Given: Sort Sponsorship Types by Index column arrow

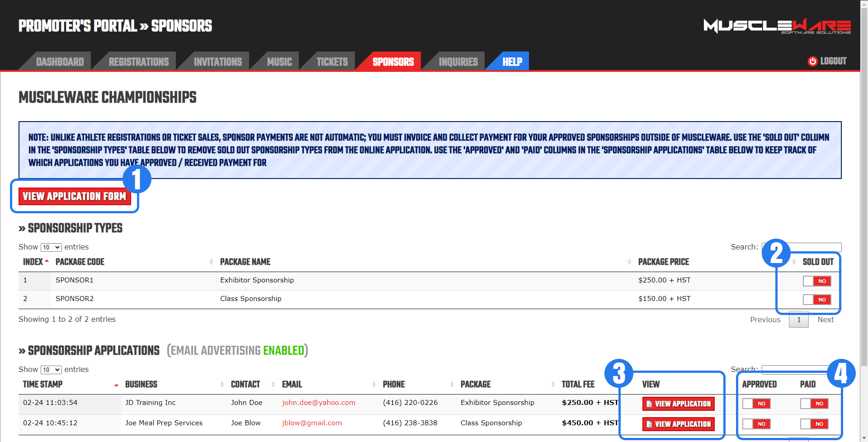Looking at the screenshot, I should [47, 262].
